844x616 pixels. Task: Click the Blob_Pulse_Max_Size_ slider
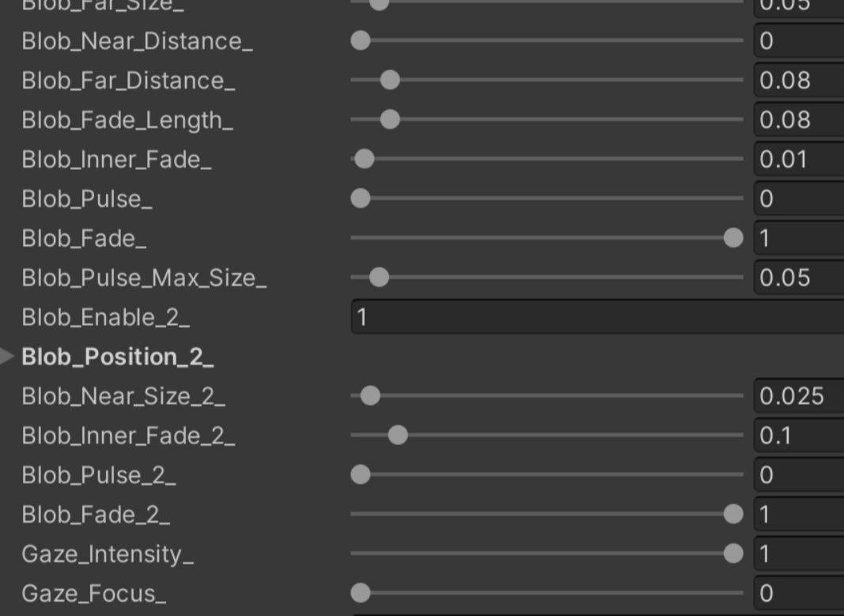tap(378, 278)
